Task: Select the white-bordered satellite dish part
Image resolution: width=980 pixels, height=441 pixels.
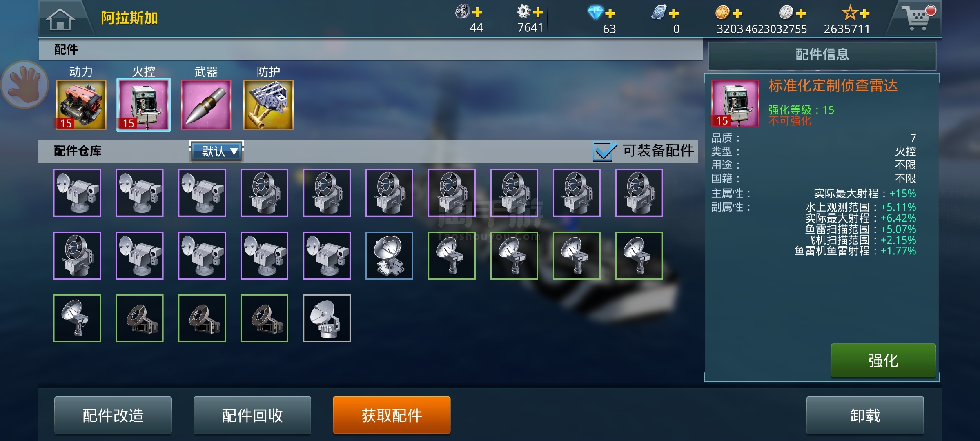Action: [327, 318]
